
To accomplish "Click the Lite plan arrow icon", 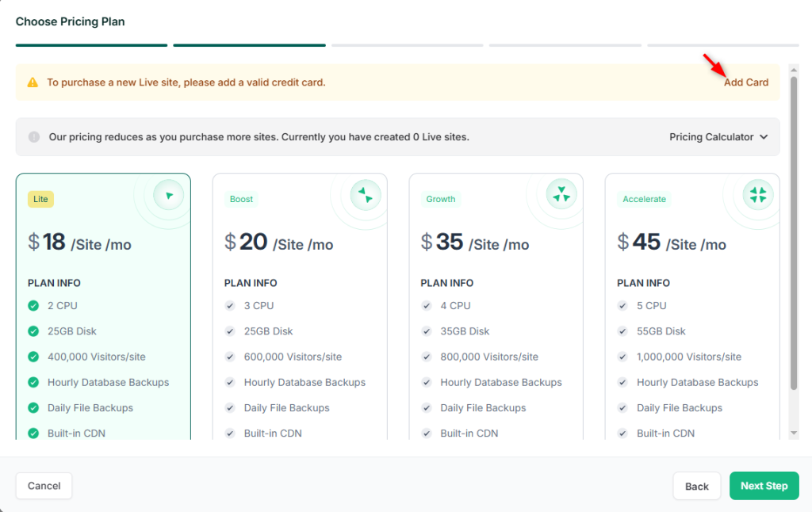I will [168, 195].
